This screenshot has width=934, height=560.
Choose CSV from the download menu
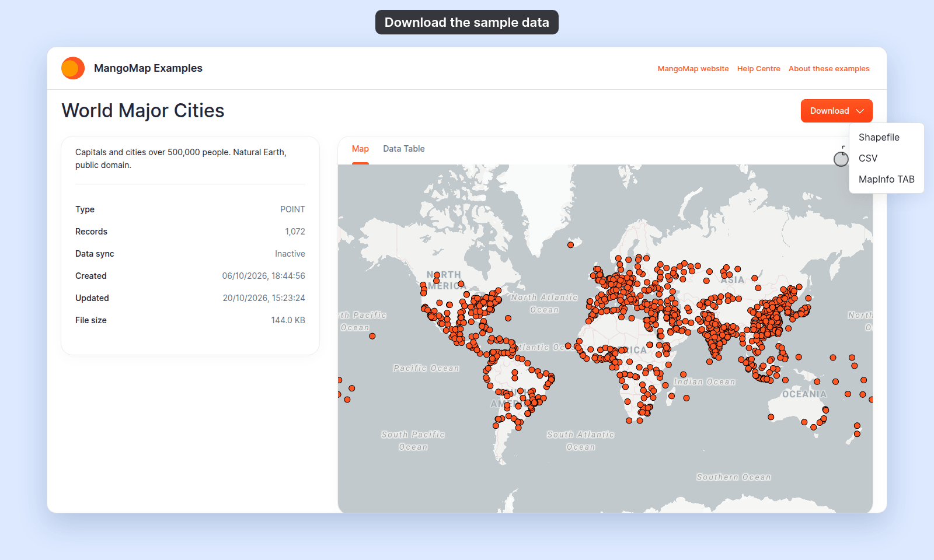pos(868,158)
